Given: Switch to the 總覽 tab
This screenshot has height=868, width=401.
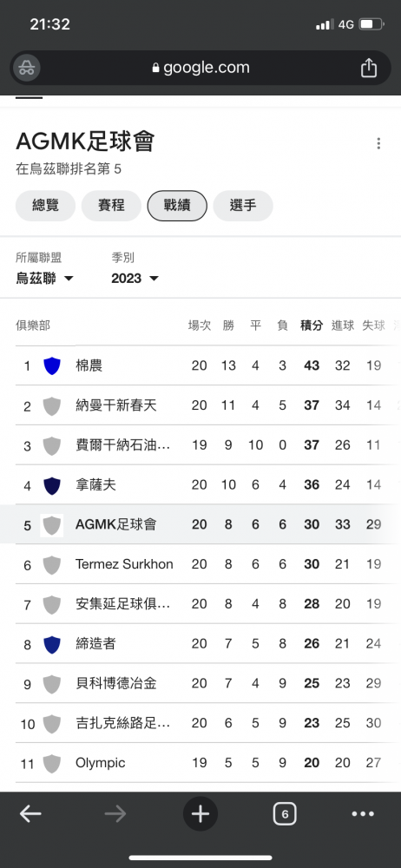Looking at the screenshot, I should point(45,206).
